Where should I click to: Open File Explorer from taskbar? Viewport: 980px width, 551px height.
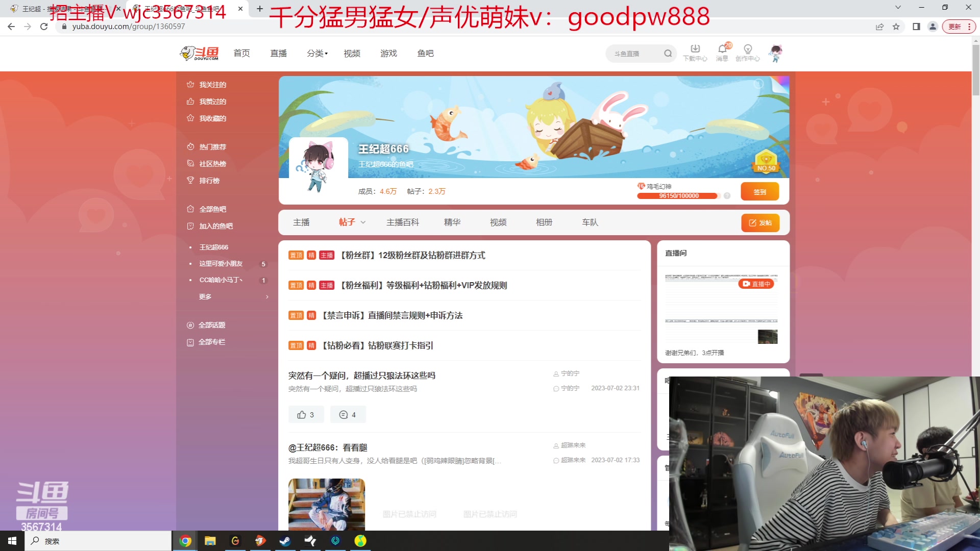point(210,541)
